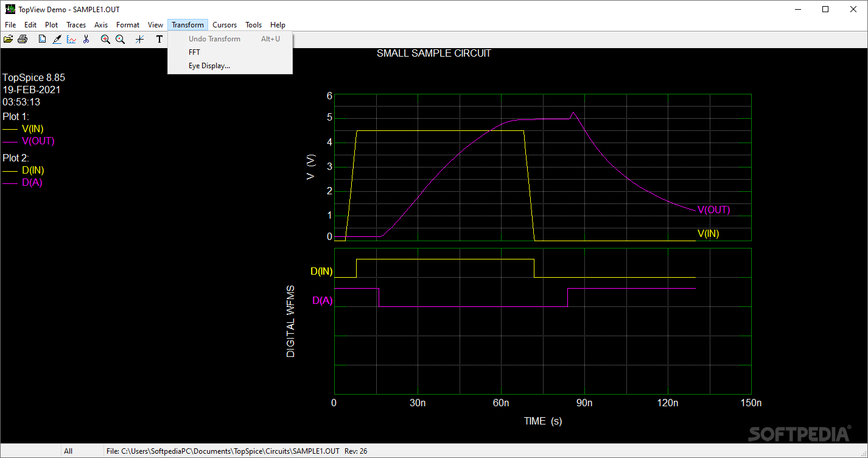868x458 pixels.
Task: Open the Edit menu
Action: [x=30, y=25]
